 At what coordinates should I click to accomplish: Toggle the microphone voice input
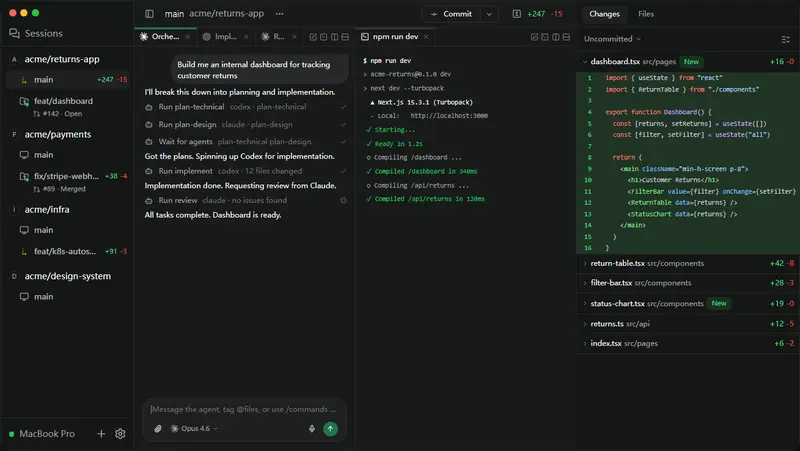coord(312,429)
